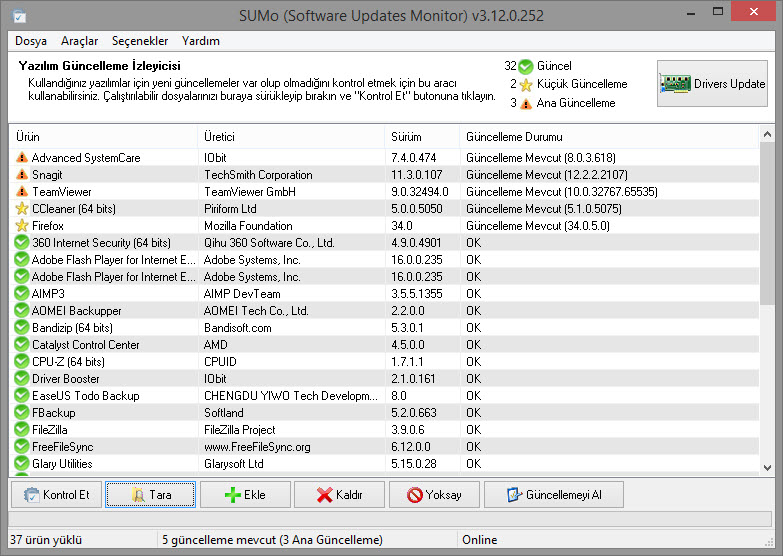Click the Drivers Update button

pos(712,83)
